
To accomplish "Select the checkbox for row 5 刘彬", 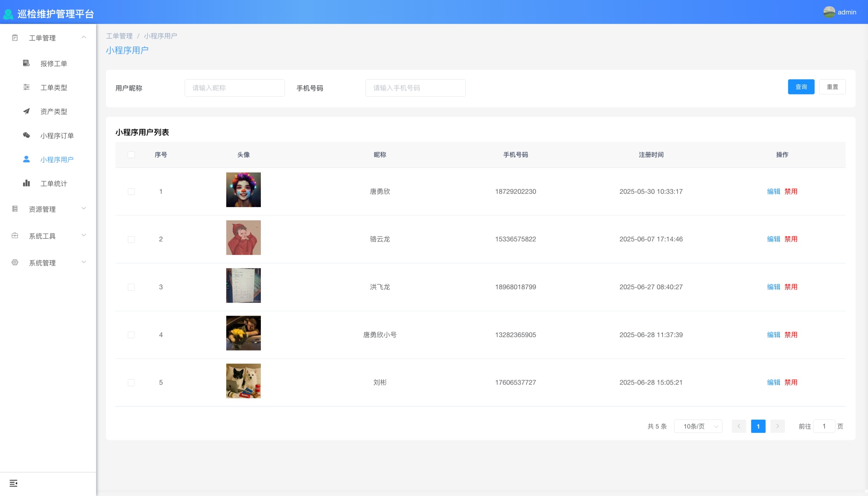I will 131,382.
